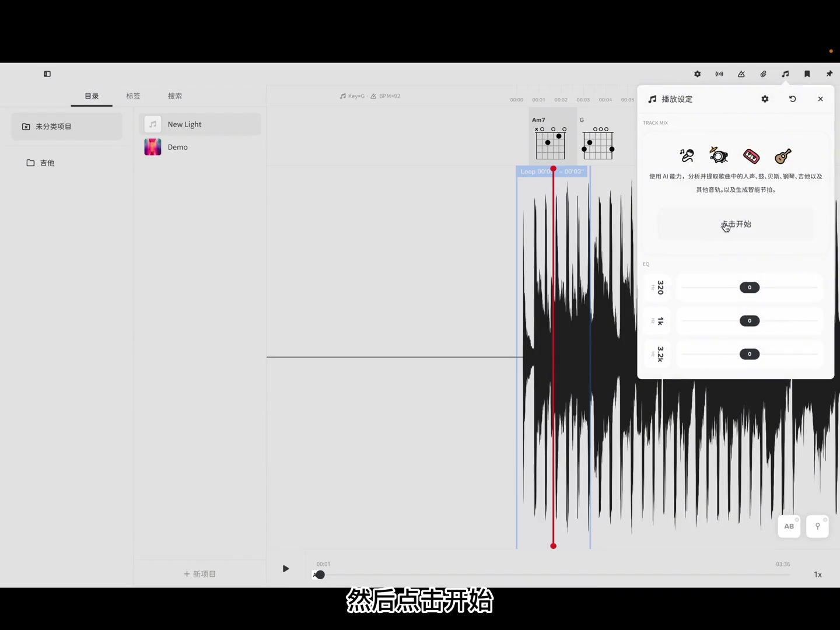Click the paperclip attachment icon
The image size is (840, 630).
coord(763,74)
